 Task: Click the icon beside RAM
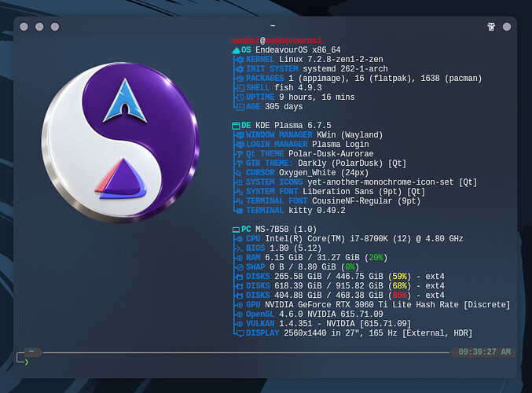pos(240,258)
